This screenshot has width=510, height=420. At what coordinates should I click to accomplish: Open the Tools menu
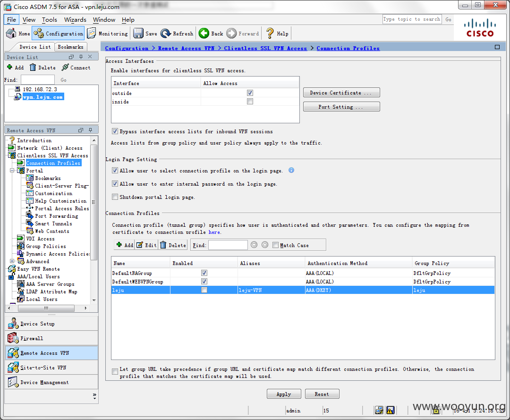pos(50,20)
